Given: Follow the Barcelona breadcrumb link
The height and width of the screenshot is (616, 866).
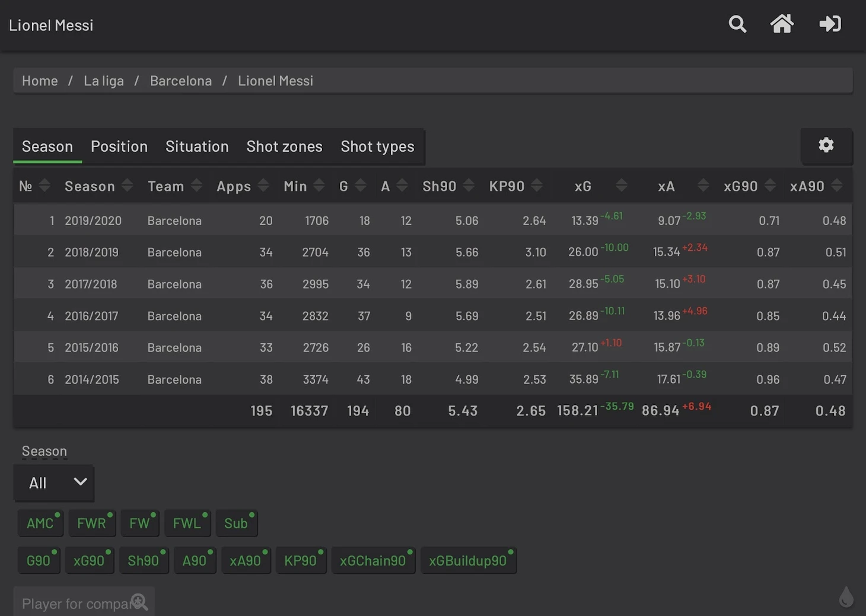Looking at the screenshot, I should (x=181, y=81).
